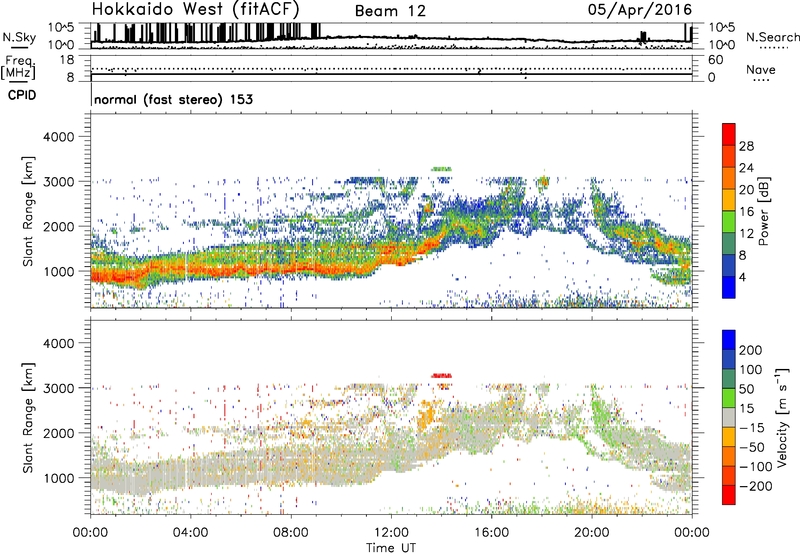This screenshot has height=554, width=800.
Task: Click the 'Slant Range [km]' label of power panel
Action: (28, 211)
